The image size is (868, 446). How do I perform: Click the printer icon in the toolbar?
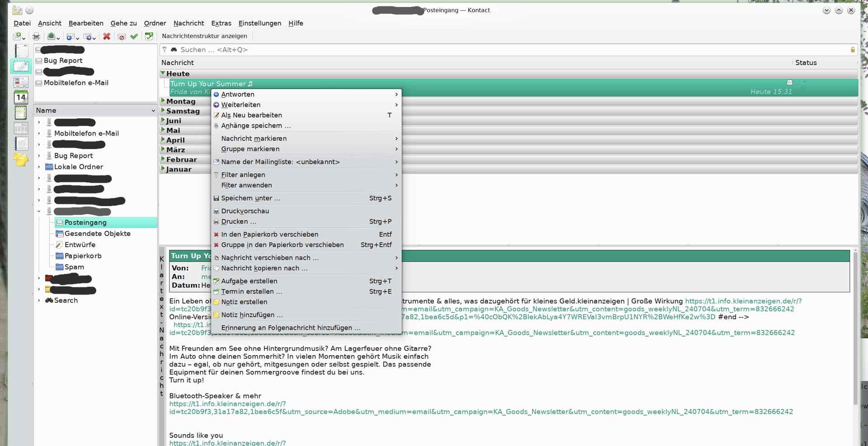click(x=36, y=36)
